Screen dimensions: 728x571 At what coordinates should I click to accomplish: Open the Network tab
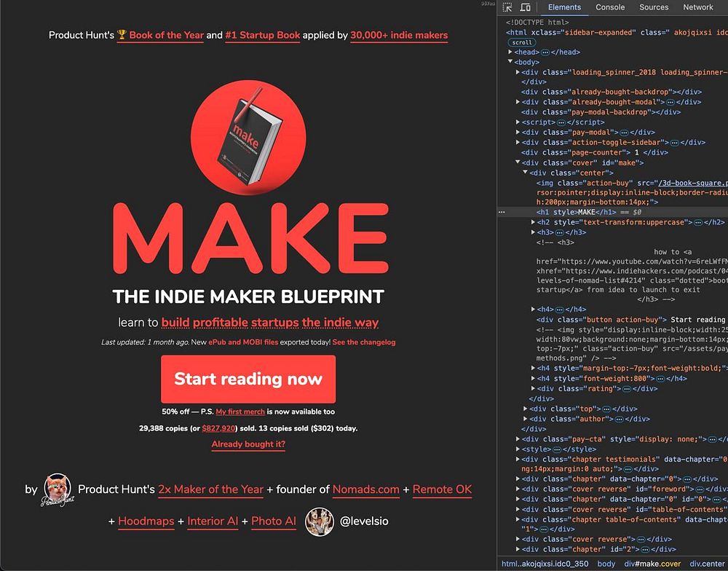pos(698,7)
